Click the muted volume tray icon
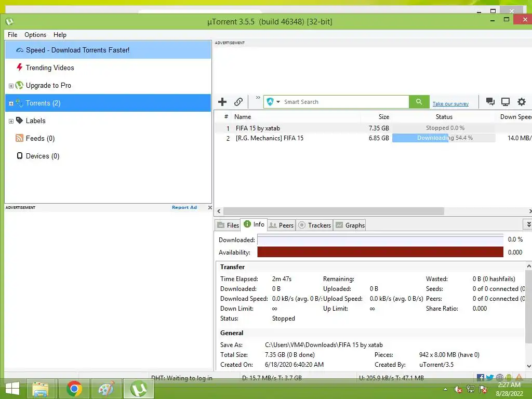532x399 pixels. pos(458,390)
